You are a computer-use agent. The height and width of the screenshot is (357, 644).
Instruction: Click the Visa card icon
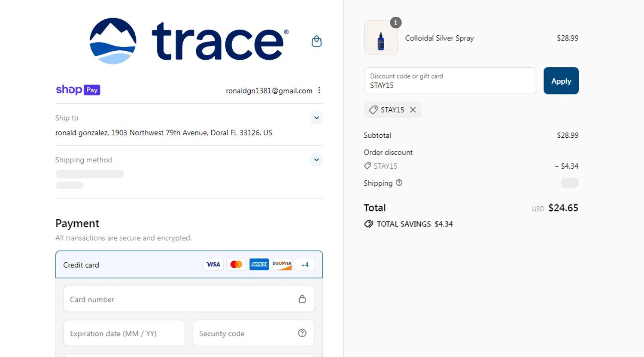pyautogui.click(x=213, y=264)
